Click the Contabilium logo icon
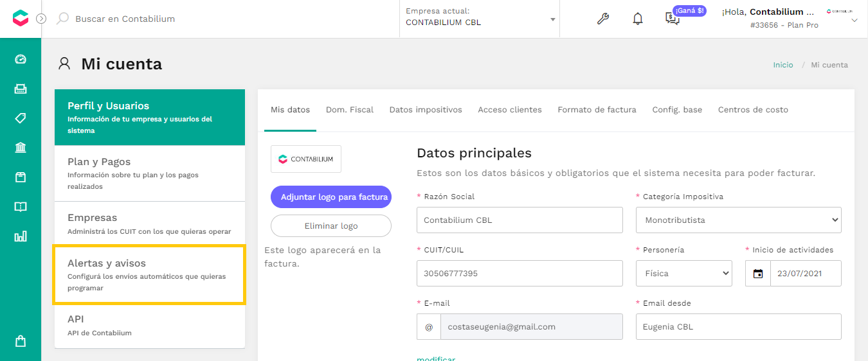Screen dimensions: 868x361 pos(21,19)
